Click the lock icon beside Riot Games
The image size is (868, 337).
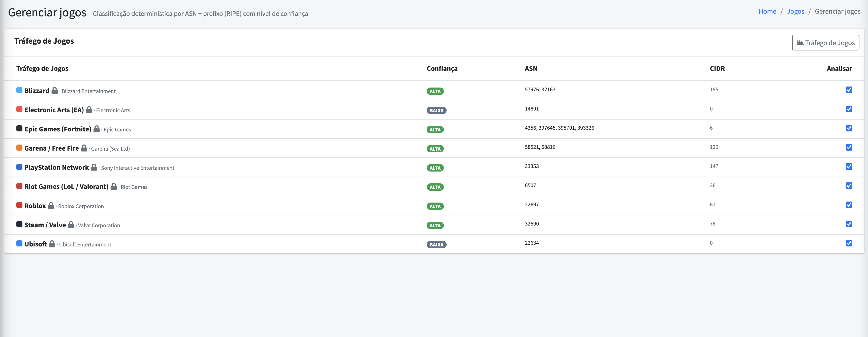[114, 186]
